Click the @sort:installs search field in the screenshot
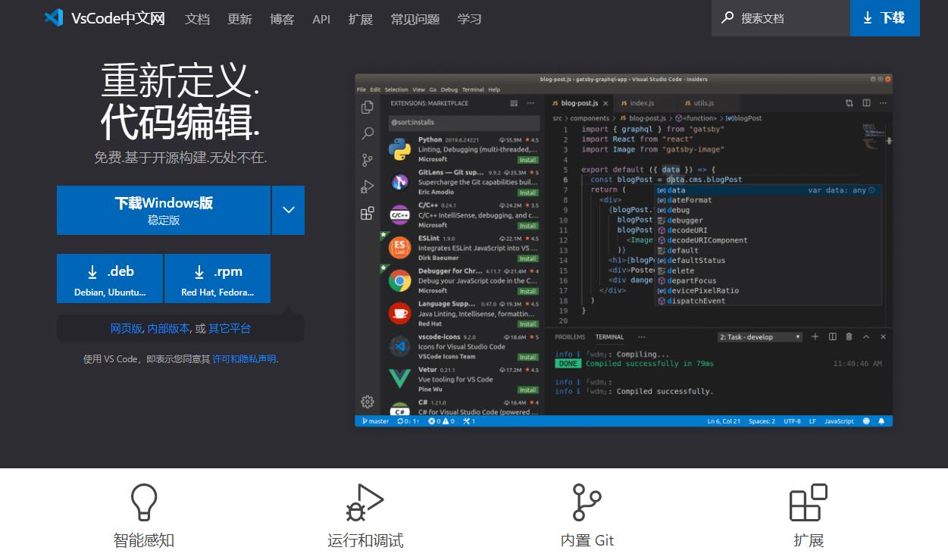This screenshot has height=560, width=948. coord(464,122)
